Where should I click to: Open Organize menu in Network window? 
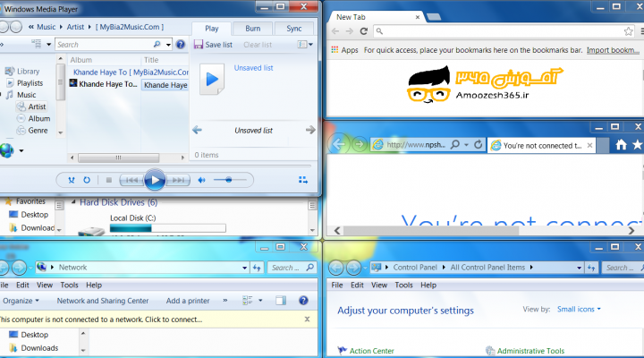click(x=21, y=301)
